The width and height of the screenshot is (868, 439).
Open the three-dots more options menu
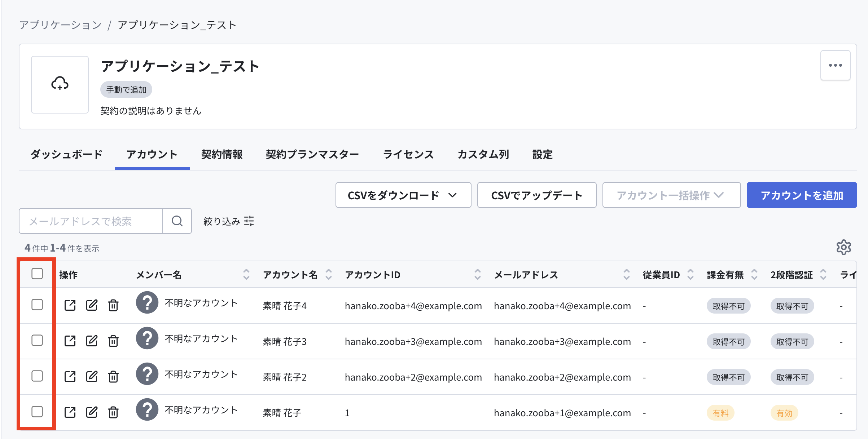835,65
